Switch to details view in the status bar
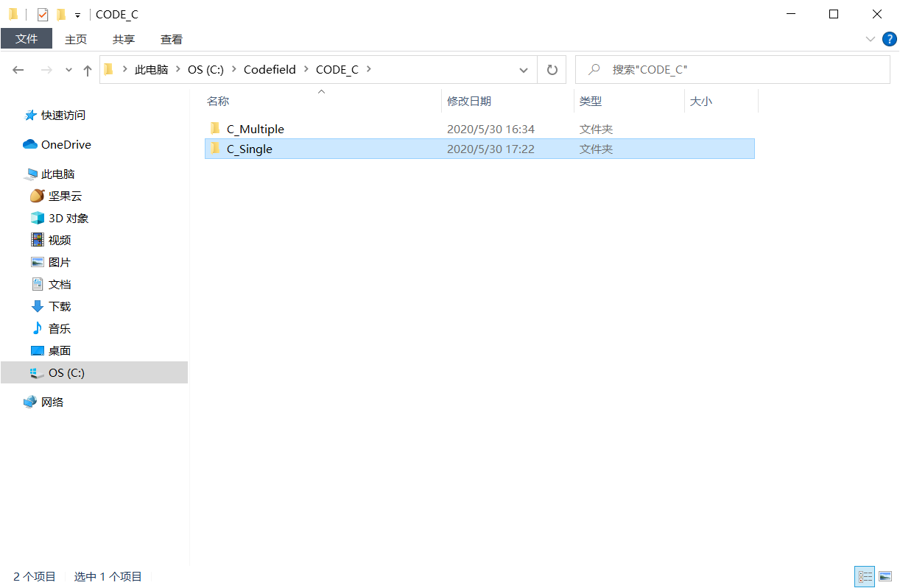Viewport: 900px width, 588px height. (865, 576)
